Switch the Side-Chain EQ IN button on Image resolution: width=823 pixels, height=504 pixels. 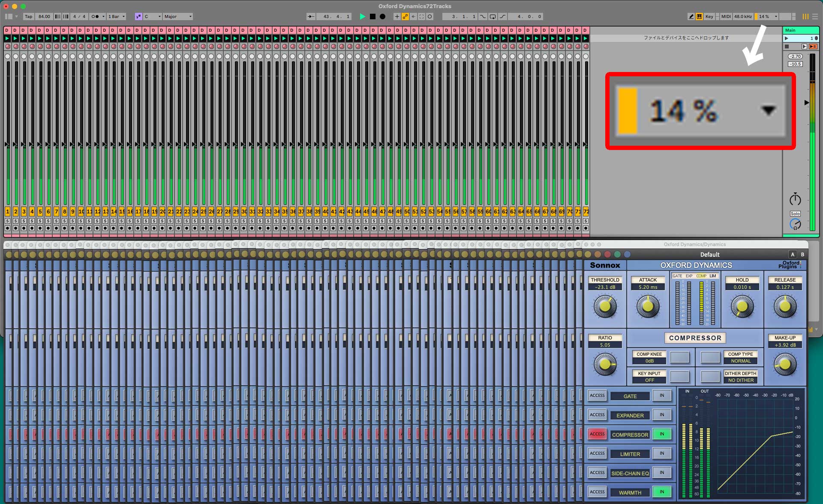662,473
